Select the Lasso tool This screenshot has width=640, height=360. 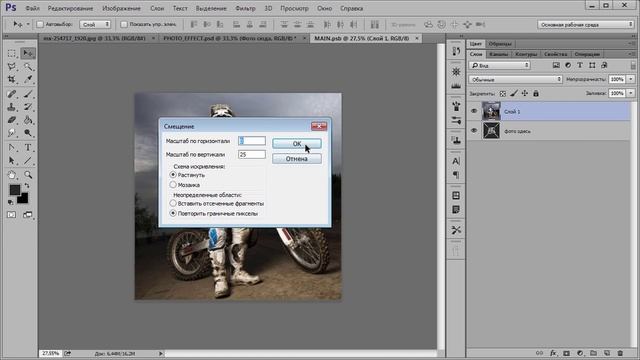point(11,66)
